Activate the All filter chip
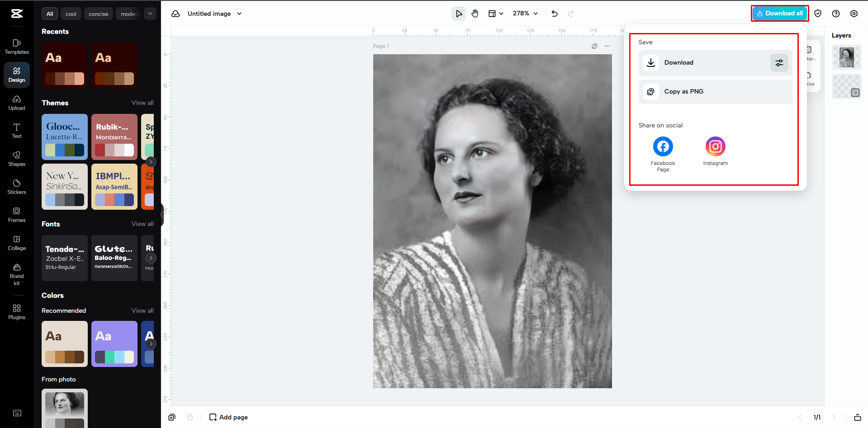The image size is (868, 428). (x=49, y=13)
